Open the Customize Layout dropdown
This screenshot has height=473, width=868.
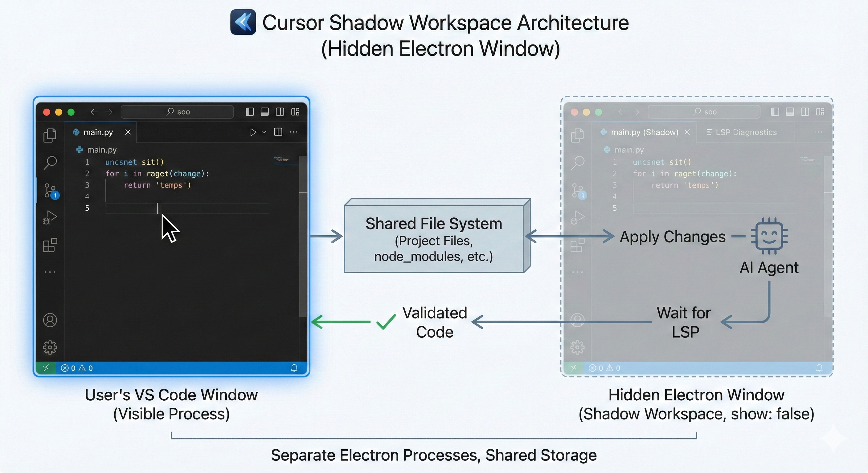pyautogui.click(x=296, y=111)
